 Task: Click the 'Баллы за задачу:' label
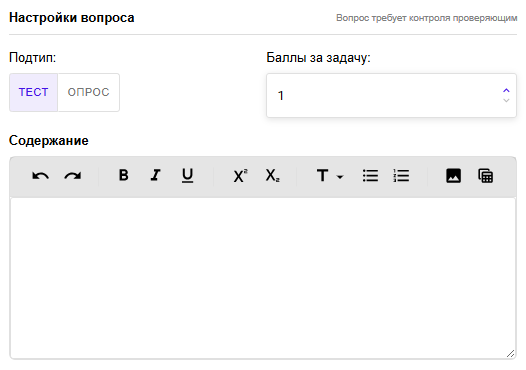click(x=318, y=58)
